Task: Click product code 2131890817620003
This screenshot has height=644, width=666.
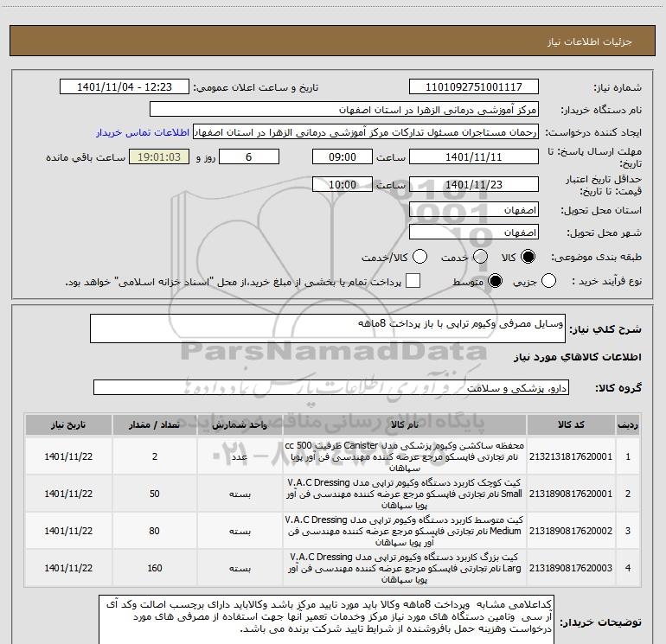Action: (x=571, y=568)
